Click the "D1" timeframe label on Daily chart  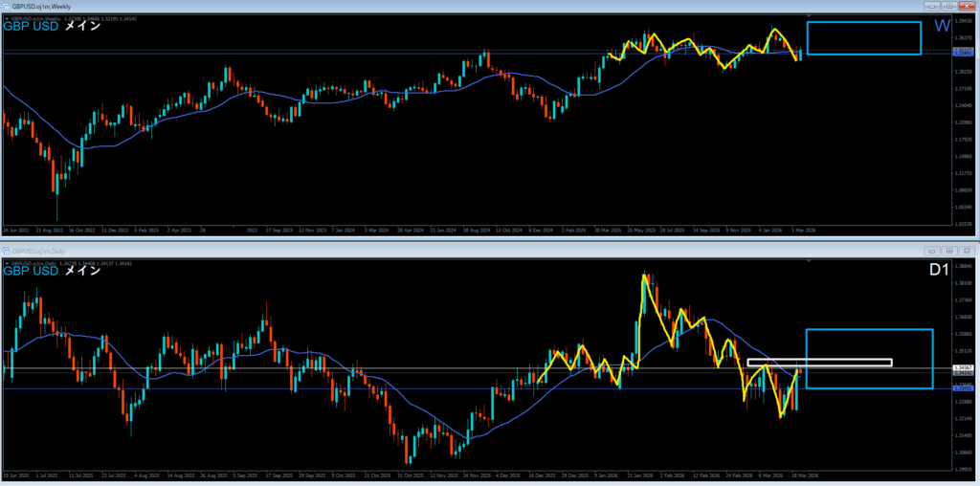[940, 271]
